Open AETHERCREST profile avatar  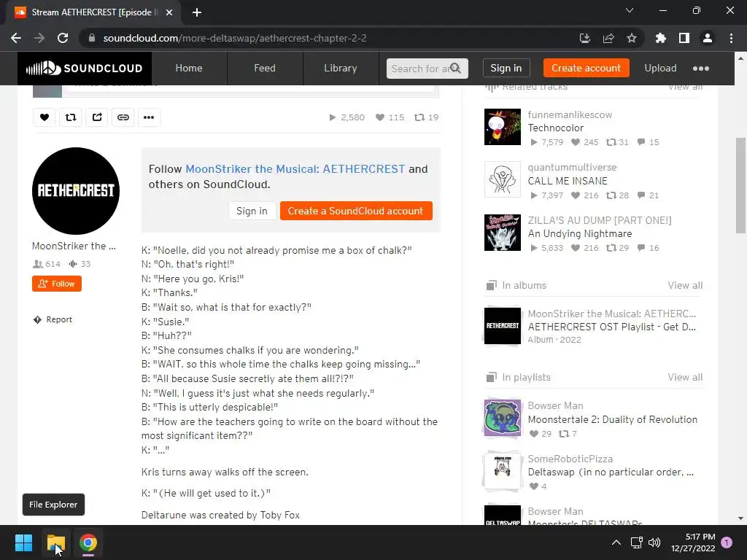tap(76, 191)
